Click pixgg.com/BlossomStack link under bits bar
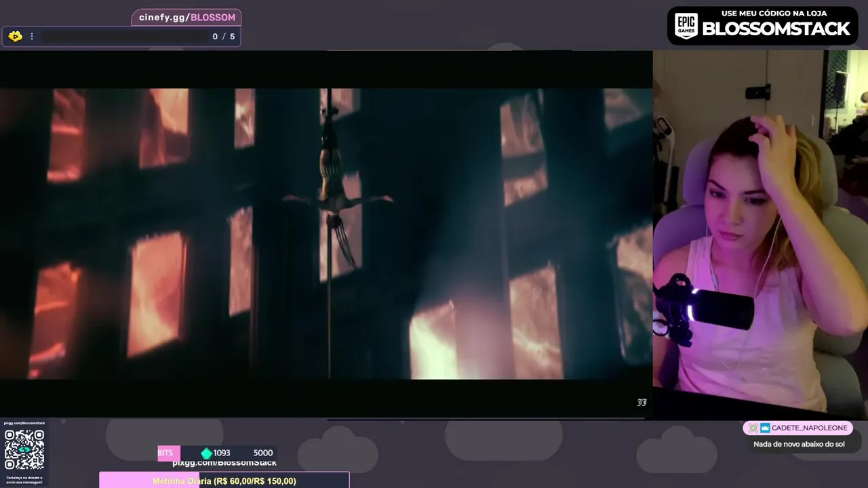Image resolution: width=868 pixels, height=488 pixels. [x=224, y=463]
